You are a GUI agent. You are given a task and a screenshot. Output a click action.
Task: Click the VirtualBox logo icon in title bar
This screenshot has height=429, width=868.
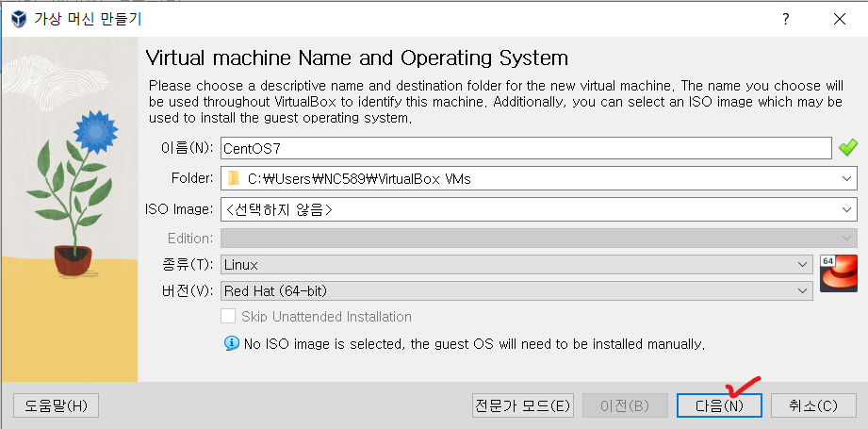(x=18, y=20)
